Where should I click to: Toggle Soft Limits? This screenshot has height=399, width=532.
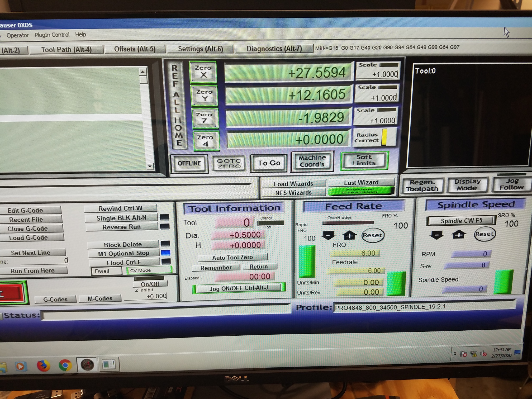click(x=364, y=160)
